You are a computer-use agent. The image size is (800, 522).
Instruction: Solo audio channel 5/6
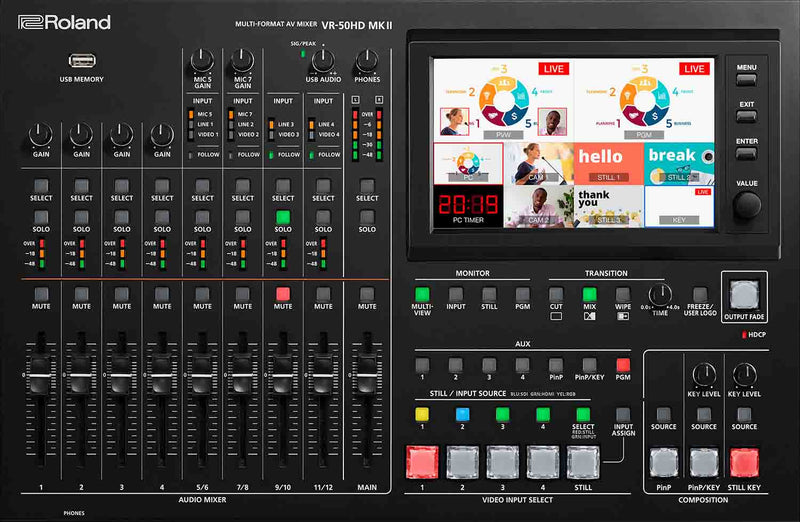pos(202,217)
